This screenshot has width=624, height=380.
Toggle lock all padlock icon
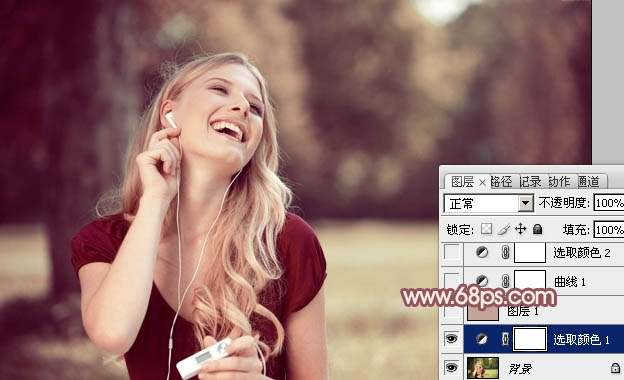click(x=538, y=229)
